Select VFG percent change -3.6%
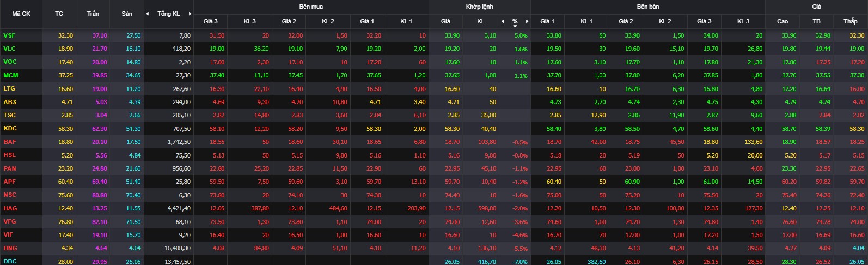The width and height of the screenshot is (868, 265). click(520, 222)
